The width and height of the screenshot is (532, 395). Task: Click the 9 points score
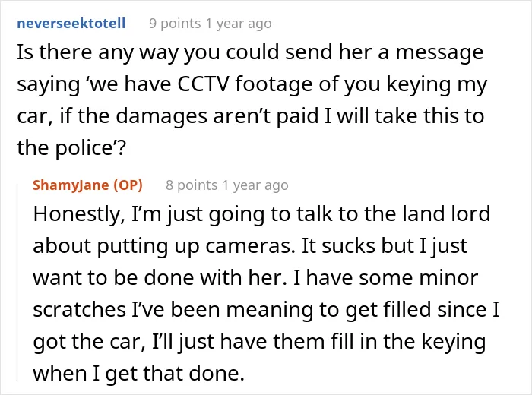pos(175,24)
